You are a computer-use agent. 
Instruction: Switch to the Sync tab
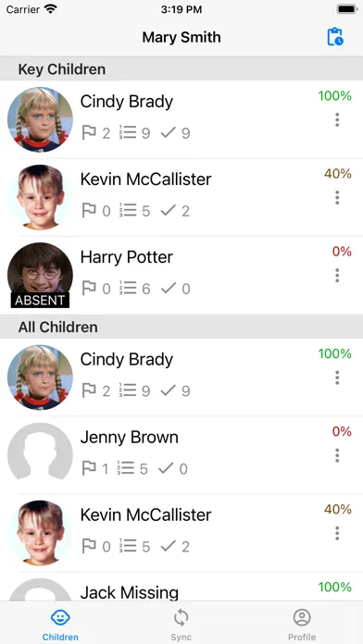point(181,625)
